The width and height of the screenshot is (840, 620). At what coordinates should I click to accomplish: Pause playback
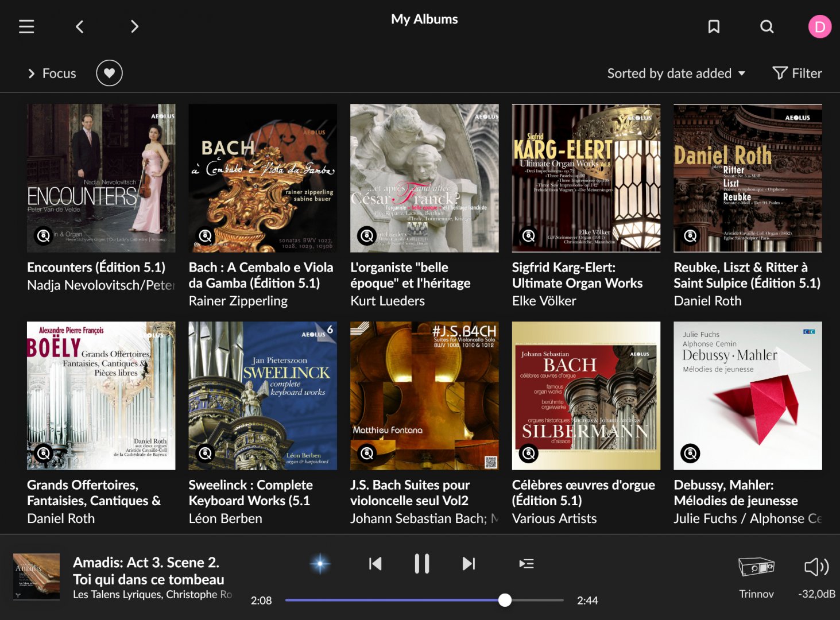[x=422, y=564]
